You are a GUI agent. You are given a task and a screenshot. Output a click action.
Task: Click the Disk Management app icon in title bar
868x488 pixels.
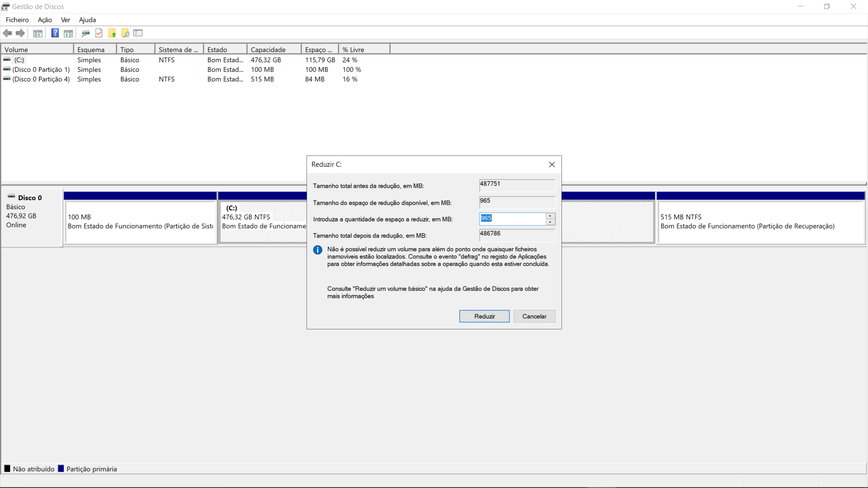click(5, 6)
